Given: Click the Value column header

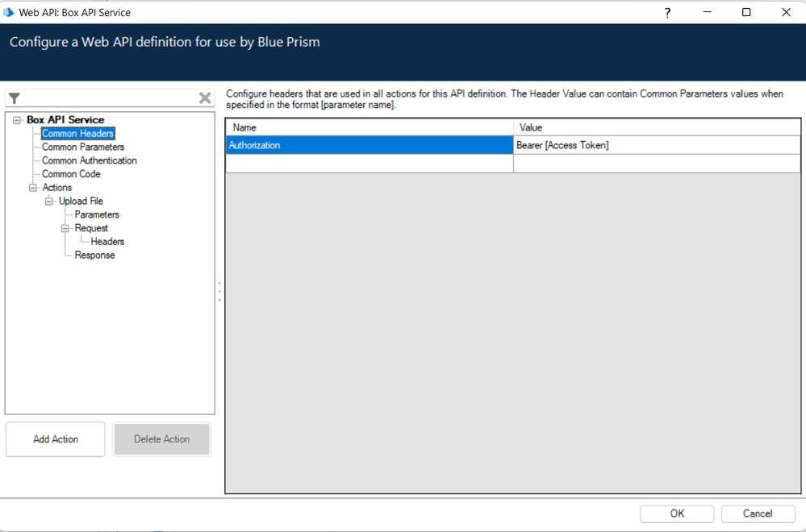Looking at the screenshot, I should (657, 127).
